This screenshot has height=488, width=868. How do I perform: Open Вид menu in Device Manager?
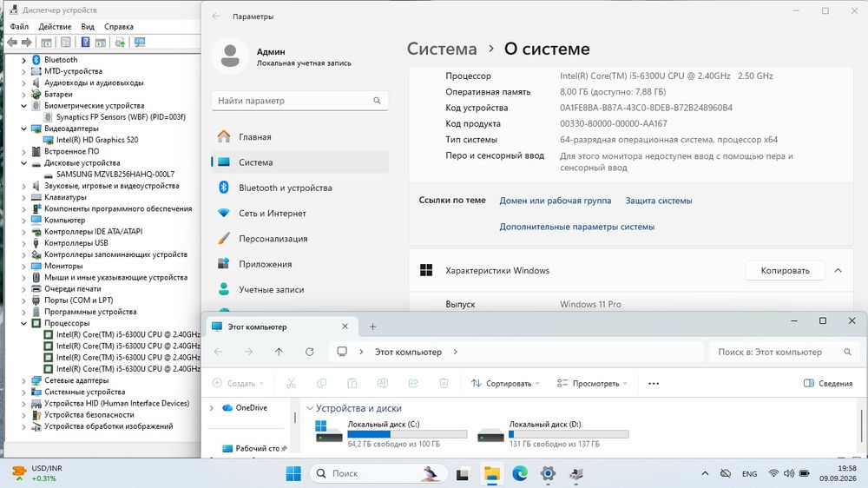tap(88, 27)
